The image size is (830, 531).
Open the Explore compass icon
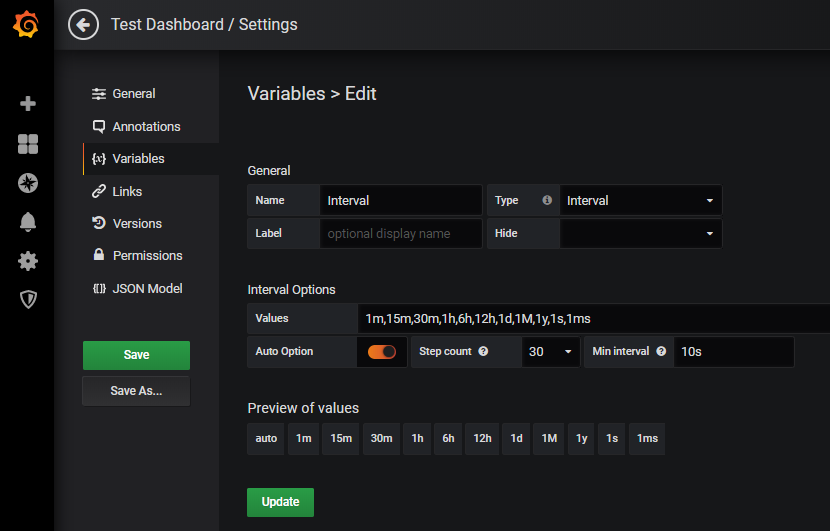click(x=28, y=183)
